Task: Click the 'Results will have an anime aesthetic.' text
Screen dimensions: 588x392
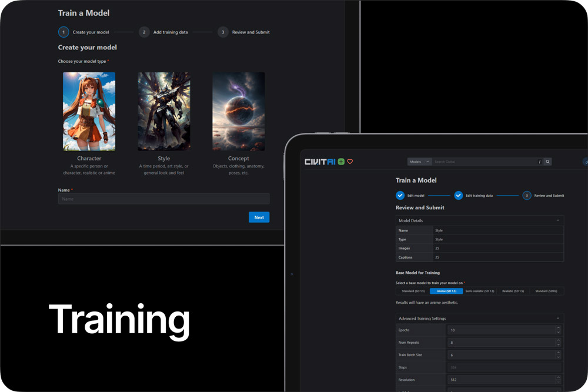Action: coord(427,303)
